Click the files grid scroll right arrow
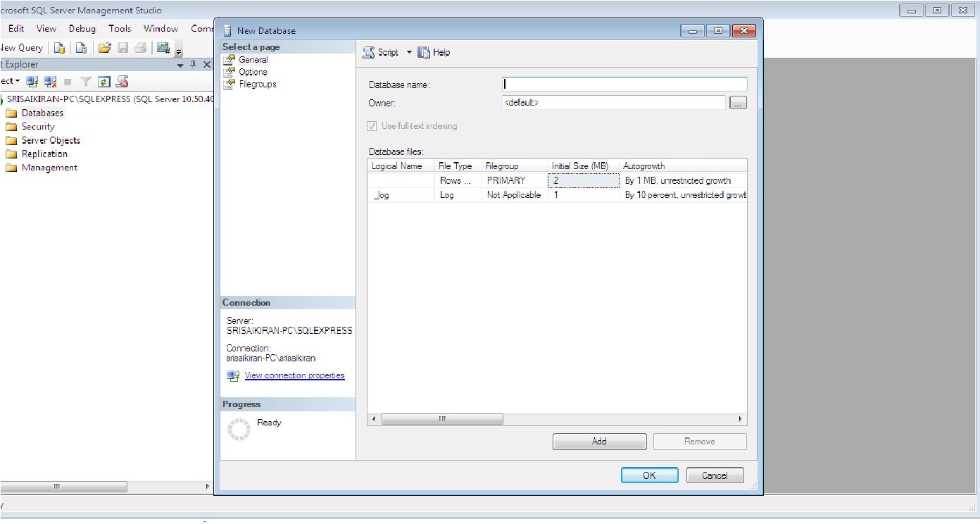Screen dimensions: 980x524 point(740,419)
